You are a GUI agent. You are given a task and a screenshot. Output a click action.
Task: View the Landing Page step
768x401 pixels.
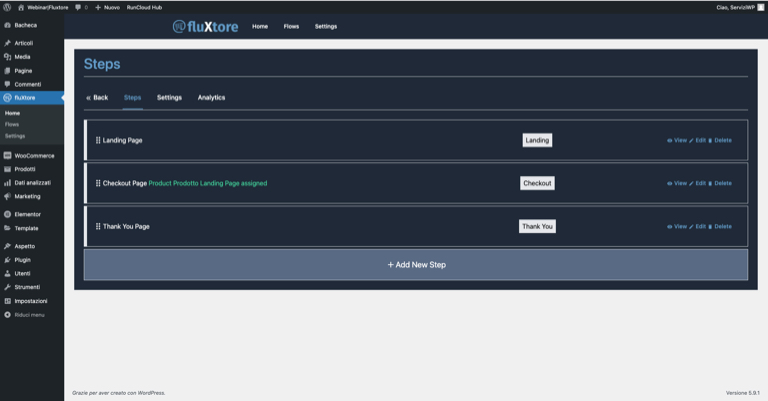click(677, 140)
